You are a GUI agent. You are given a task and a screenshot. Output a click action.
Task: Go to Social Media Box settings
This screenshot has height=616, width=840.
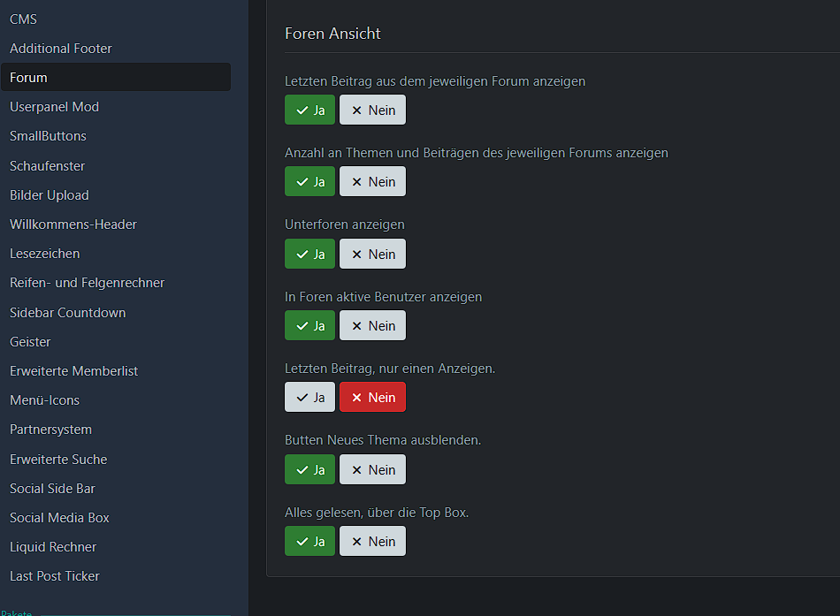click(59, 518)
